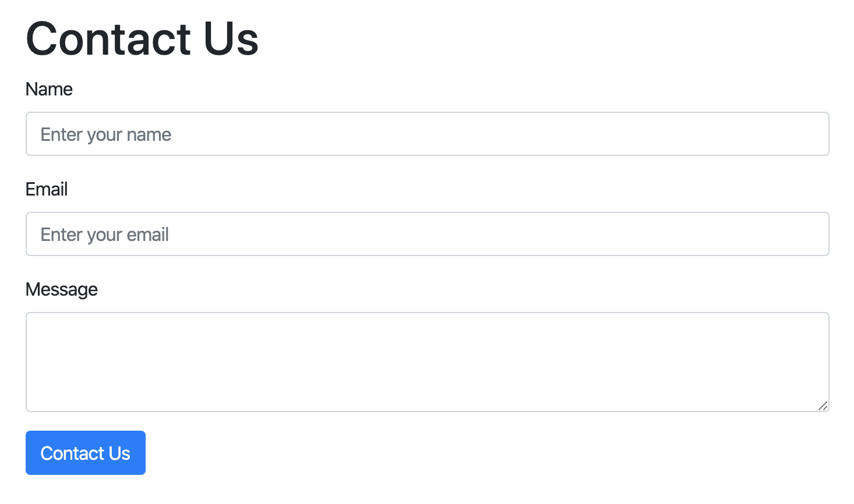Place cursor in the box under Message
This screenshot has height=504, width=854.
427,361
